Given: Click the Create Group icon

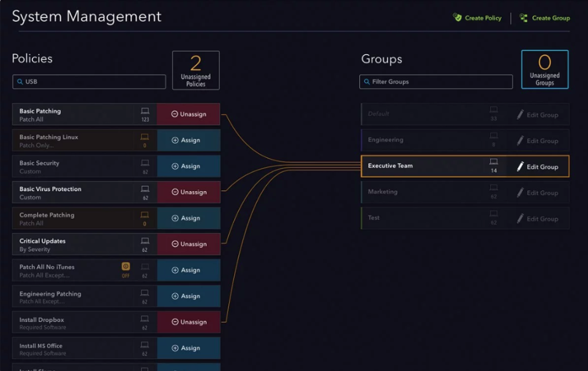Looking at the screenshot, I should click(x=524, y=18).
